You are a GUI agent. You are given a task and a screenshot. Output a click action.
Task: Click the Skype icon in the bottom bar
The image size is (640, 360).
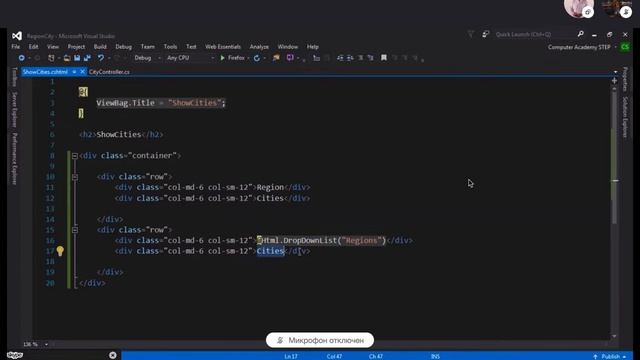[15, 355]
